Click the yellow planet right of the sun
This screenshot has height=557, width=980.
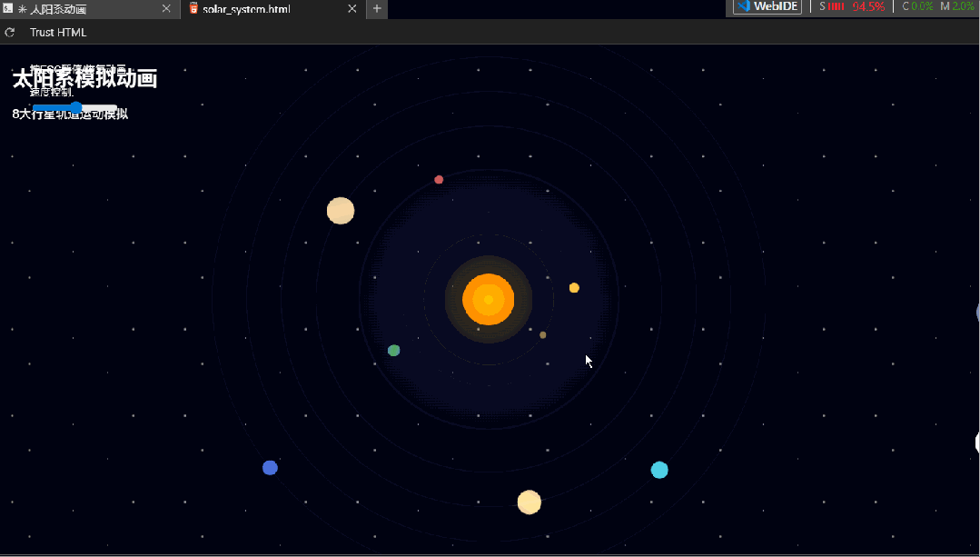[574, 288]
